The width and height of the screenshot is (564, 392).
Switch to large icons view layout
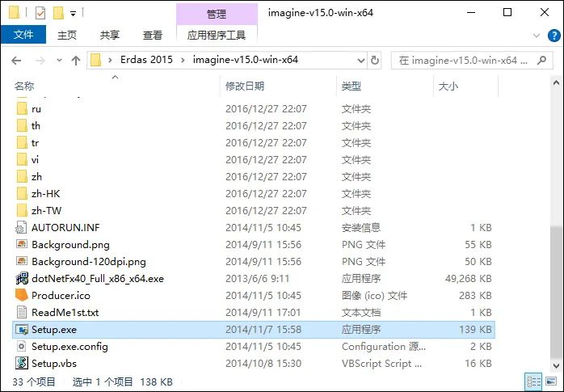tap(551, 381)
